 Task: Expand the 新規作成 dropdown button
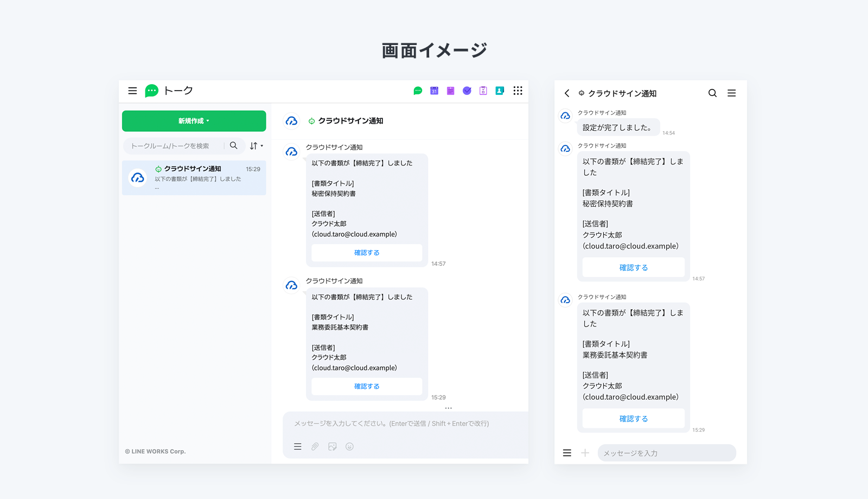pos(194,121)
